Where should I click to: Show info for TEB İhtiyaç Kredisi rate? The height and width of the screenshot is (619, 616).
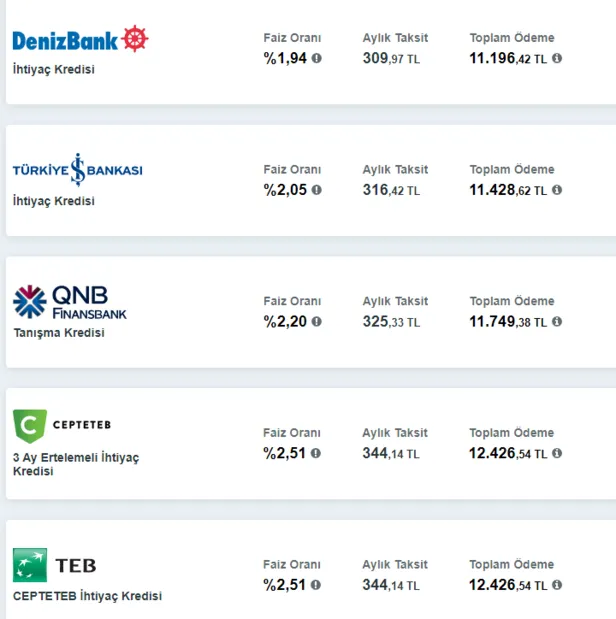tap(317, 586)
